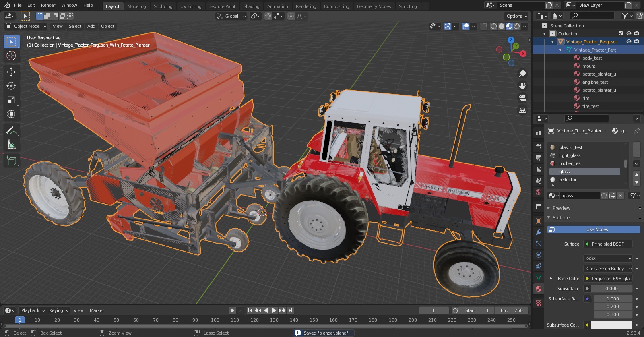Image resolution: width=644 pixels, height=337 pixels.
Task: Open the Render menu
Action: tap(48, 5)
